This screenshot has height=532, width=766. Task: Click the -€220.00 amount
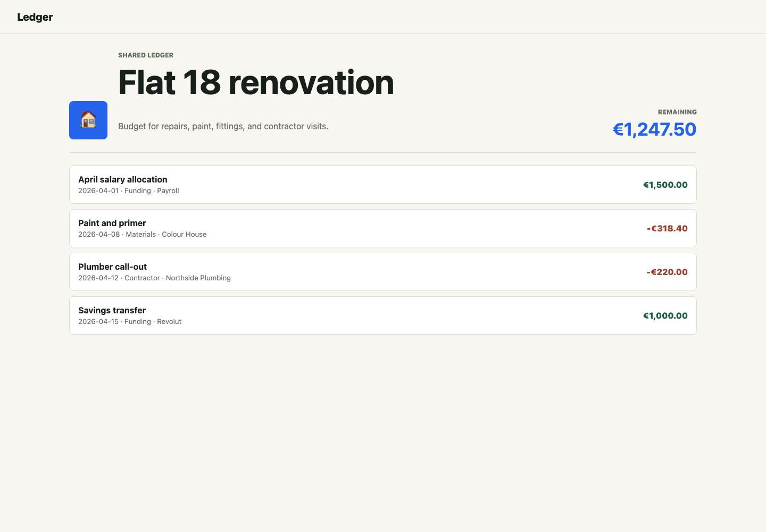click(667, 272)
